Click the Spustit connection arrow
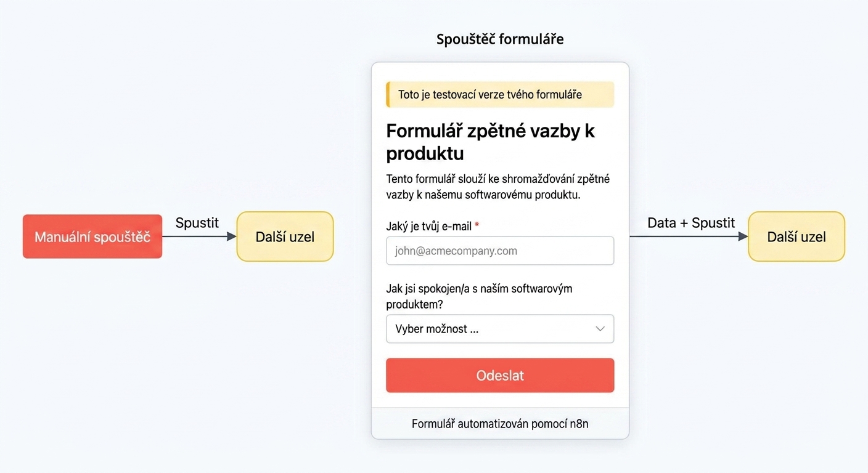This screenshot has height=473, width=868. pos(199,236)
